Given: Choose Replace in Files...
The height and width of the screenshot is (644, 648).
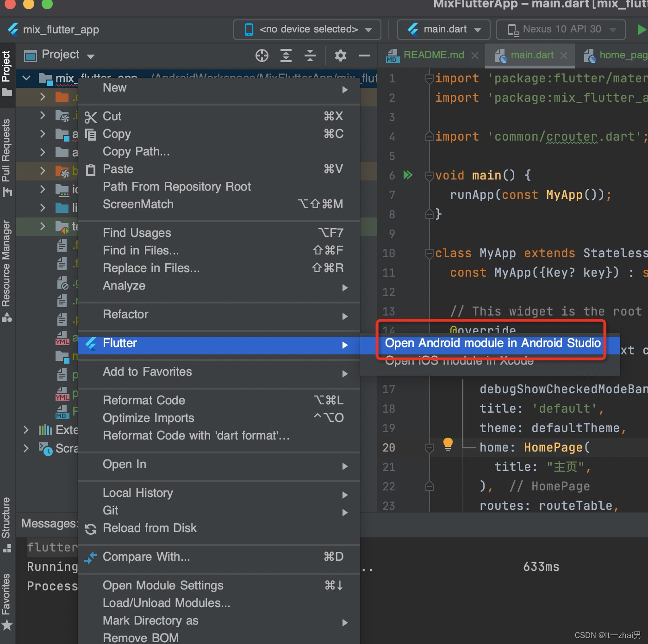Looking at the screenshot, I should [x=219, y=268].
